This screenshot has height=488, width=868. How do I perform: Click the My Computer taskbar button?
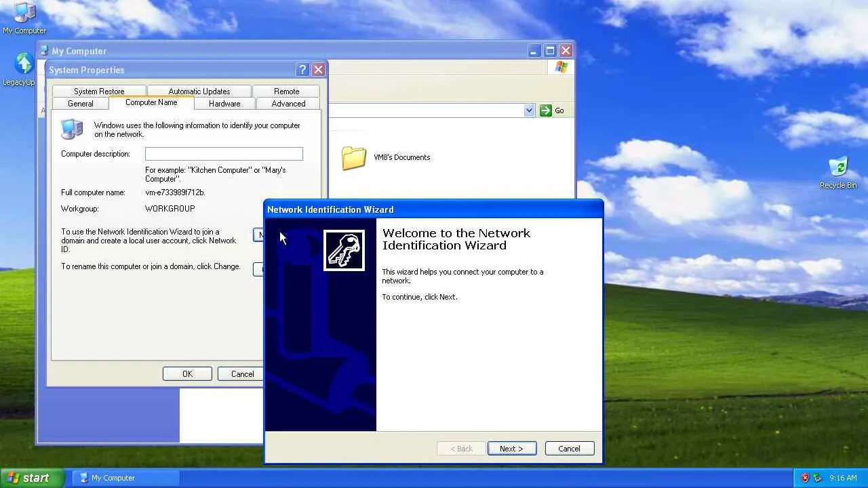click(125, 478)
